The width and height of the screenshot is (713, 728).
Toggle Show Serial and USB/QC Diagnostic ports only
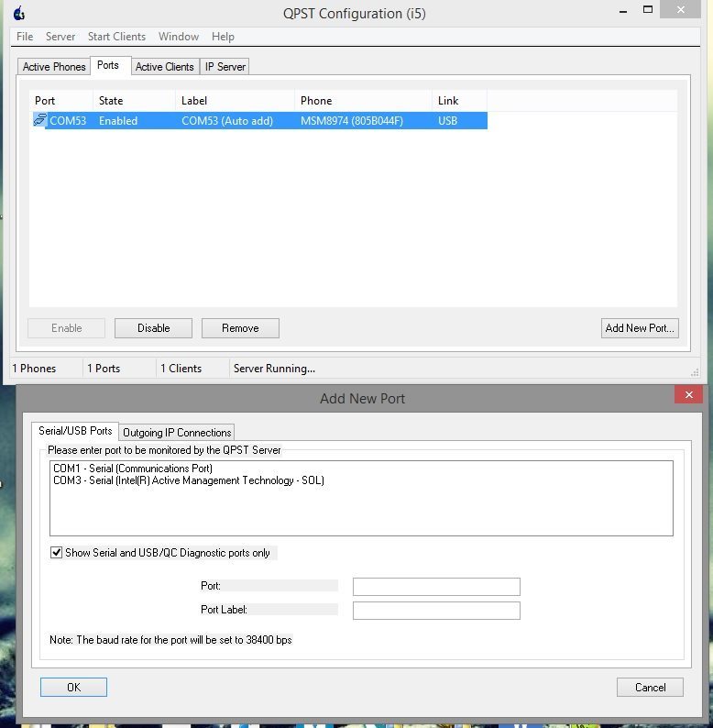(x=57, y=553)
